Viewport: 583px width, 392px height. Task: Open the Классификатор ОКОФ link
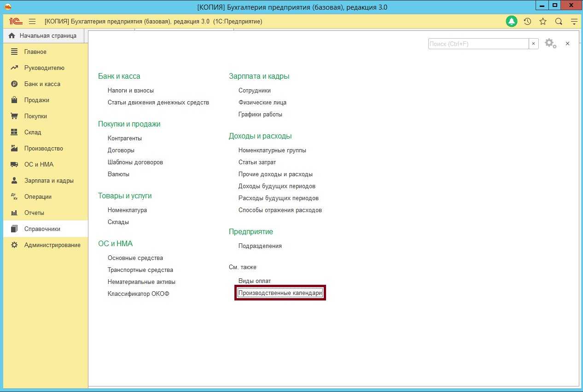tap(139, 294)
